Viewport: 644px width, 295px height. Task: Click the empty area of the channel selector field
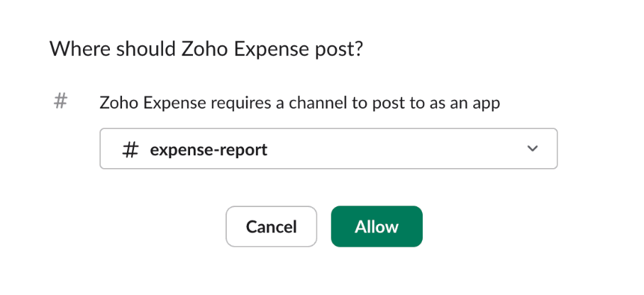click(x=397, y=149)
